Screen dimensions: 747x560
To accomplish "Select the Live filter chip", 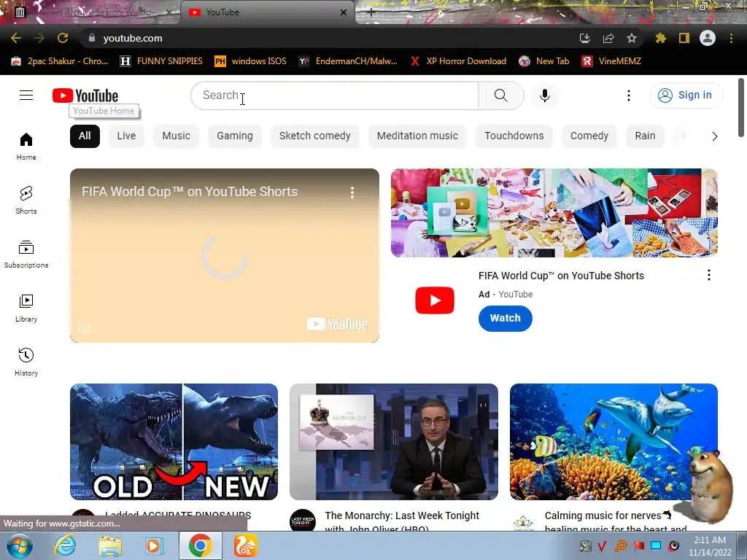I will pyautogui.click(x=126, y=136).
